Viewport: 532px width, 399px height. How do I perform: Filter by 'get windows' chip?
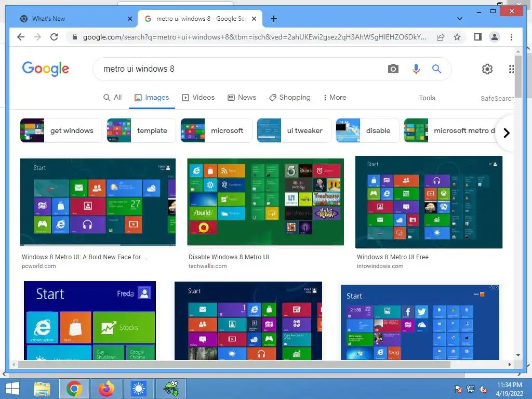click(x=61, y=130)
